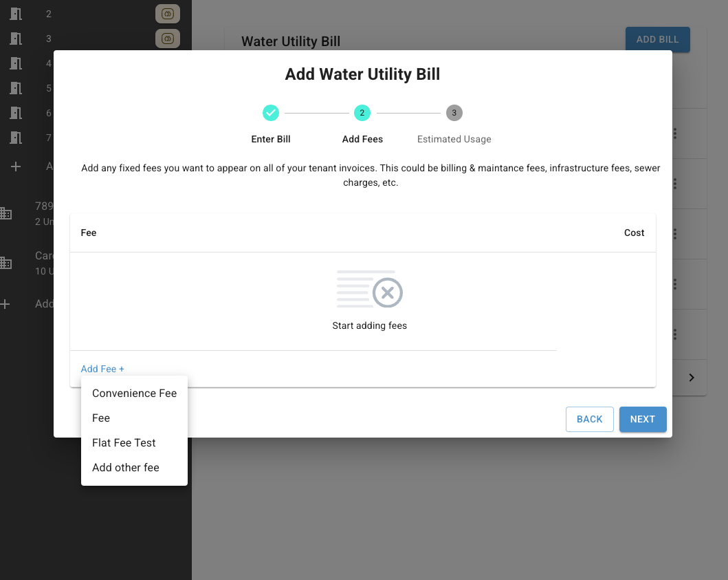
Task: Go to completed Enter Bill step checkmark
Action: 271,113
